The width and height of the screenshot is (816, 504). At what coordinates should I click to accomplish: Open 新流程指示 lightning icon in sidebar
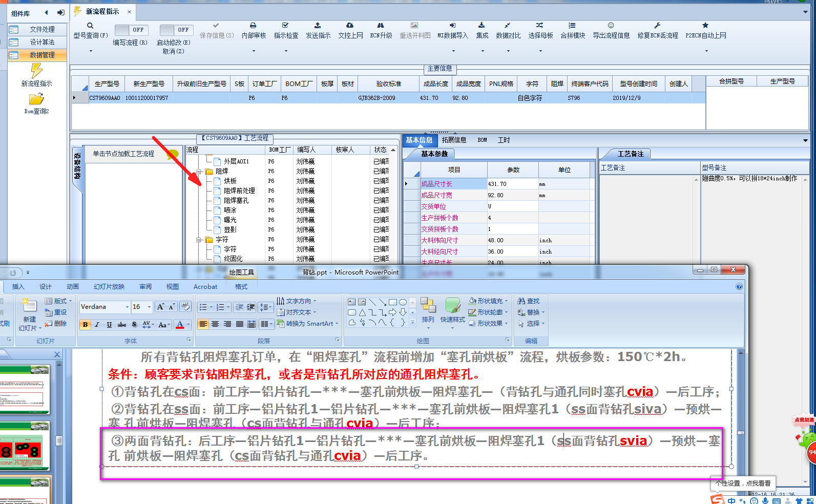36,71
